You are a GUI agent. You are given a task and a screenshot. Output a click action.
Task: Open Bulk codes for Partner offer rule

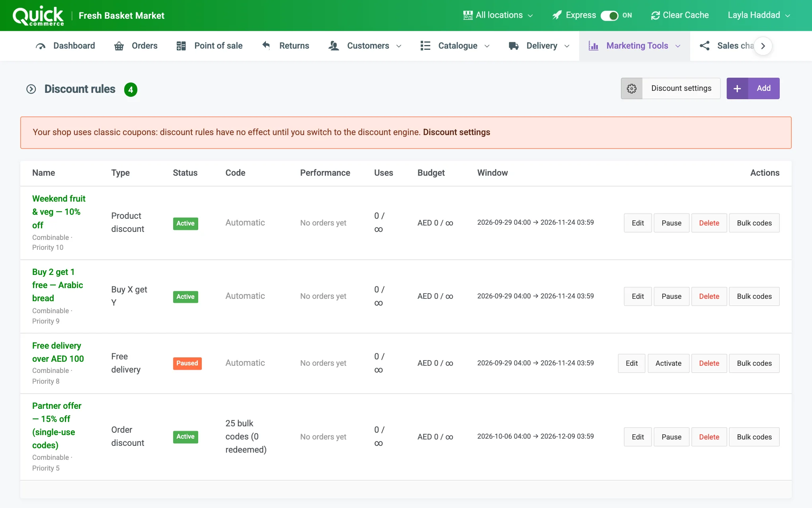pyautogui.click(x=754, y=437)
